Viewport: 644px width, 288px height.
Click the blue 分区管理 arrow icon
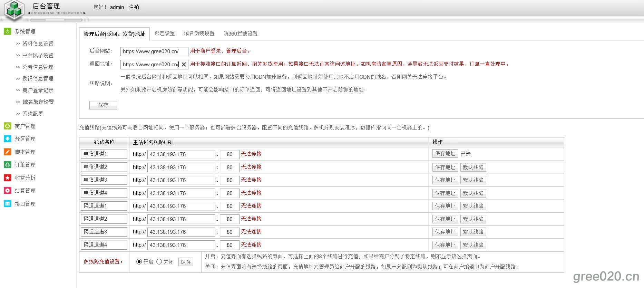point(7,139)
